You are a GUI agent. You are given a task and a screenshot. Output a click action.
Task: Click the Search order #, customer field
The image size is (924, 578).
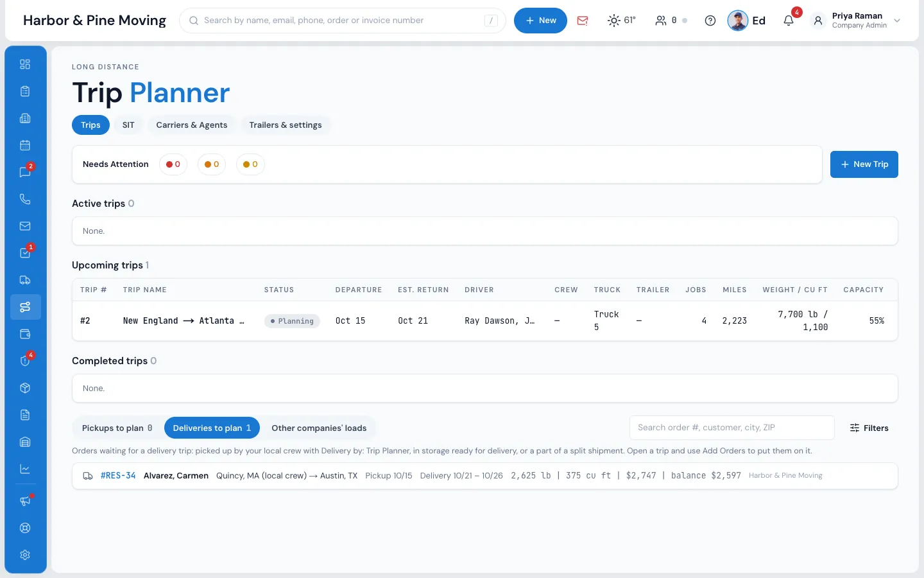click(732, 428)
